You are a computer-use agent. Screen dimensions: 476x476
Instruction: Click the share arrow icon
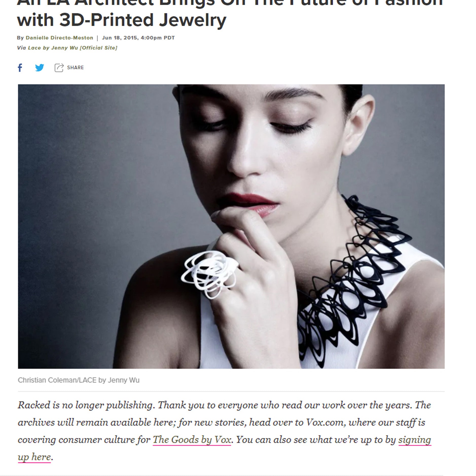coord(59,68)
